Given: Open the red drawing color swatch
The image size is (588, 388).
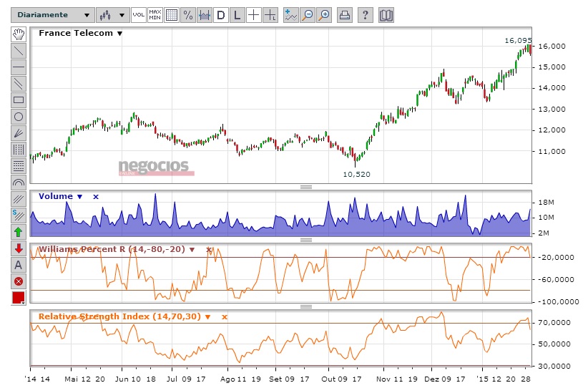Looking at the screenshot, I should tap(19, 298).
